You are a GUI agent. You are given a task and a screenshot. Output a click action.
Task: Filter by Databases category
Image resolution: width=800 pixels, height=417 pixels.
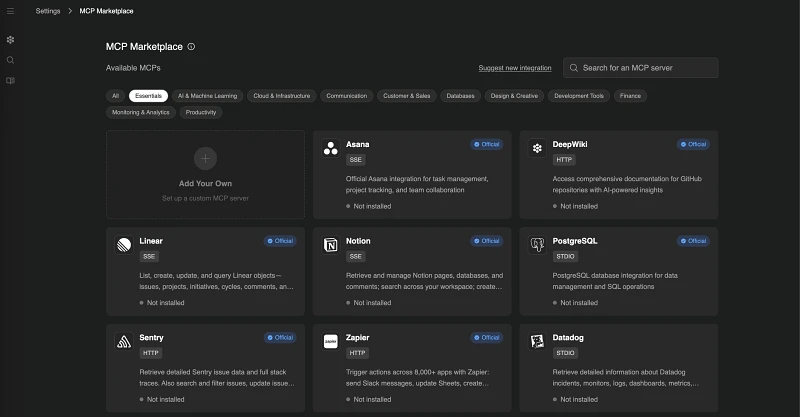[461, 96]
